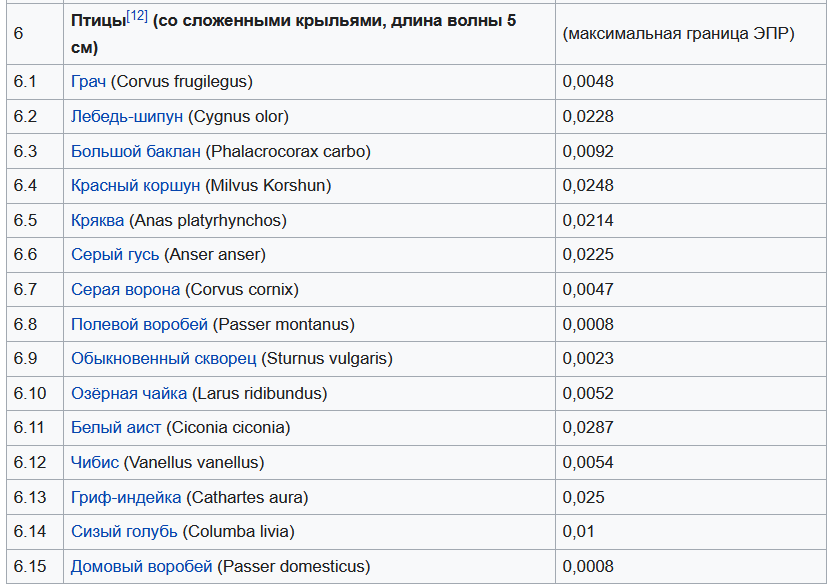Open footnote reference [12] next to Птицы
The height and width of the screenshot is (586, 830).
click(x=137, y=16)
